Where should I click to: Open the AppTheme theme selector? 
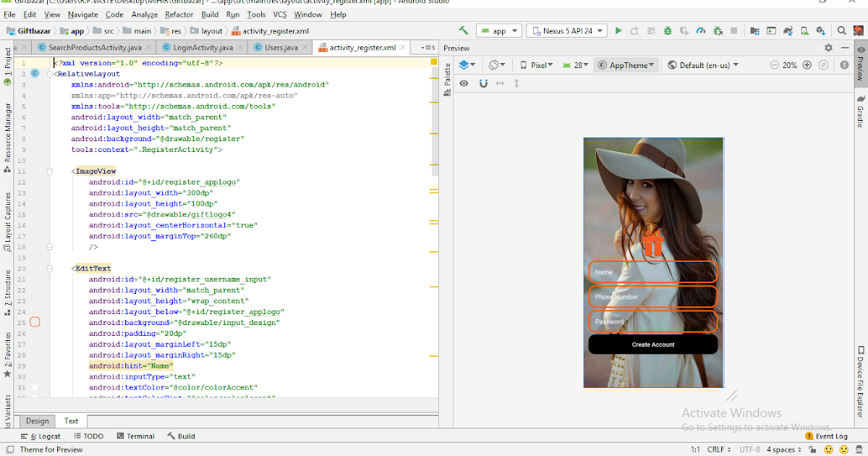click(626, 64)
